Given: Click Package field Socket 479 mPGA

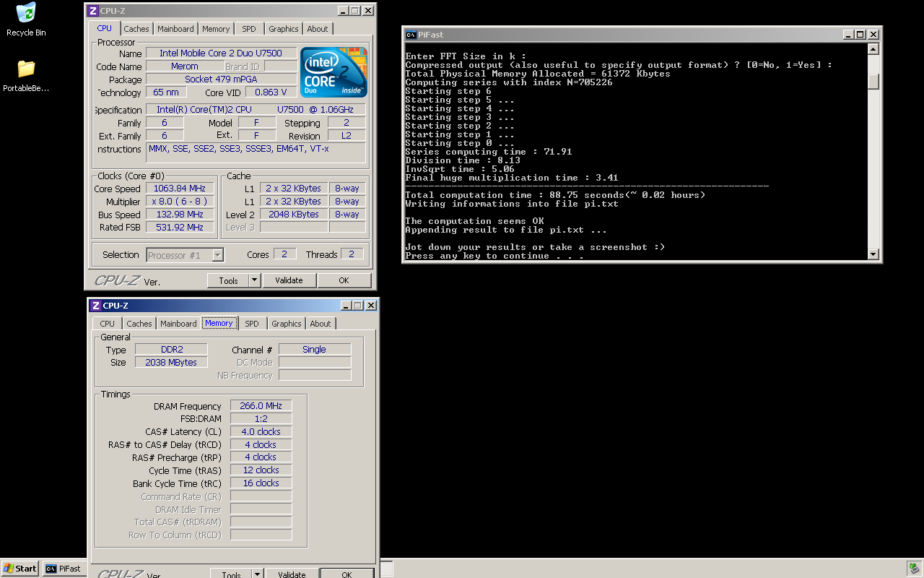Looking at the screenshot, I should click(221, 79).
